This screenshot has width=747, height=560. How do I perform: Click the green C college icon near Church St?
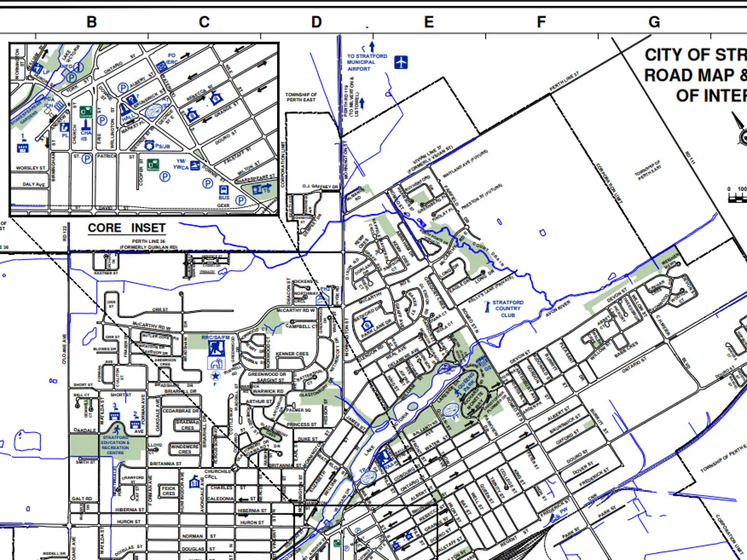pyautogui.click(x=85, y=112)
